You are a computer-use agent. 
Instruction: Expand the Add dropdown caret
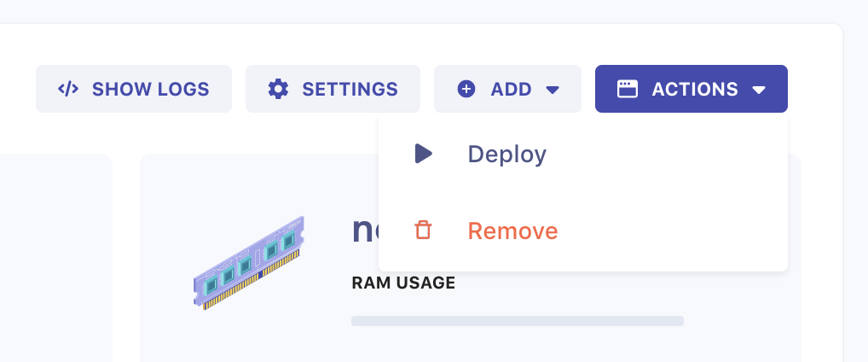553,90
